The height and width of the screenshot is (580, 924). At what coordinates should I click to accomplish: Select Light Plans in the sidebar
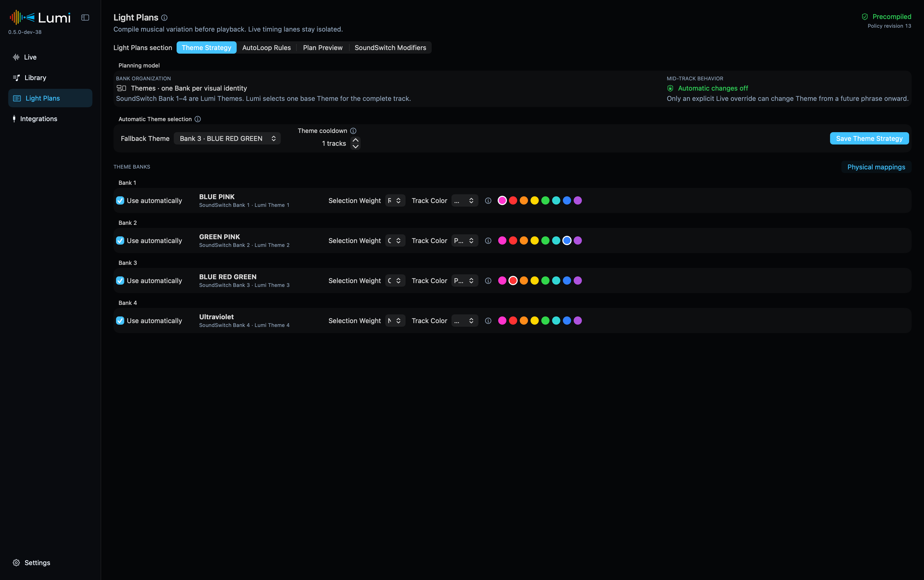click(50, 98)
